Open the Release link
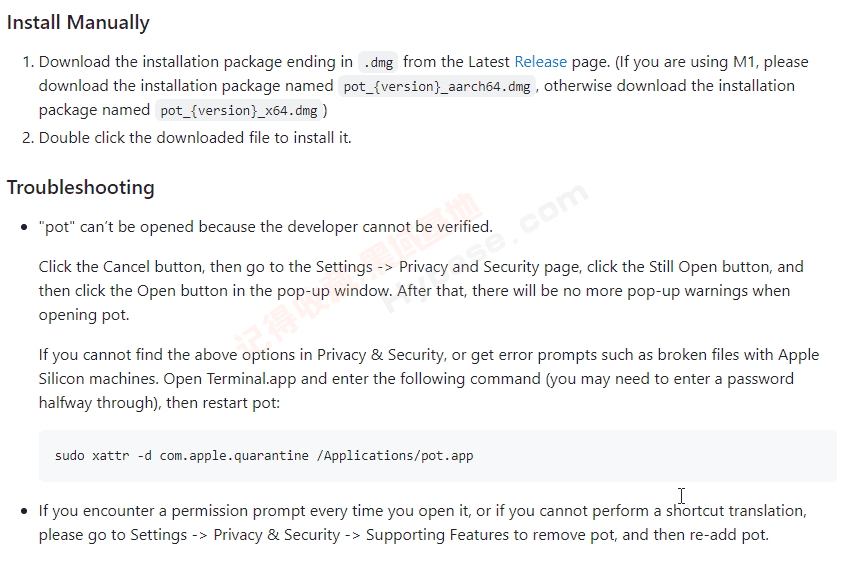The width and height of the screenshot is (845, 561). (x=540, y=62)
